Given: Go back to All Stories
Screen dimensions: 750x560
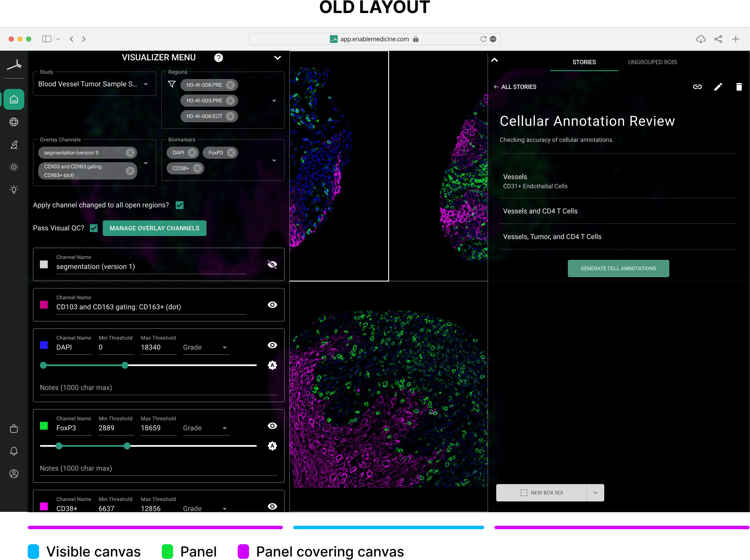Looking at the screenshot, I should tap(515, 87).
